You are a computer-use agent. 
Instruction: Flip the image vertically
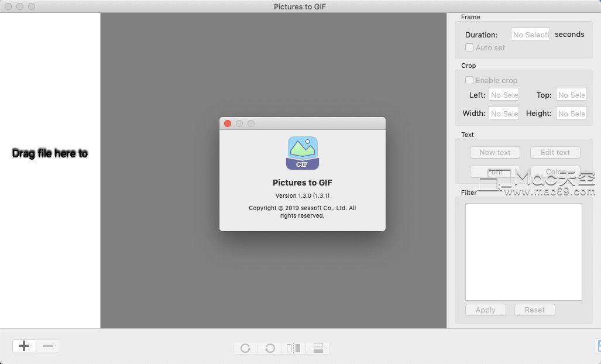318,348
